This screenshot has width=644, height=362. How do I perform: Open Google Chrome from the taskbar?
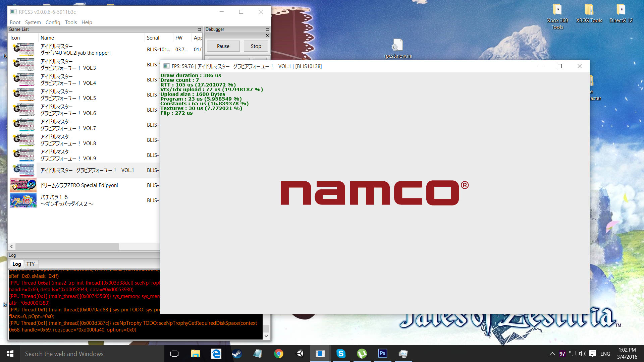click(x=278, y=354)
